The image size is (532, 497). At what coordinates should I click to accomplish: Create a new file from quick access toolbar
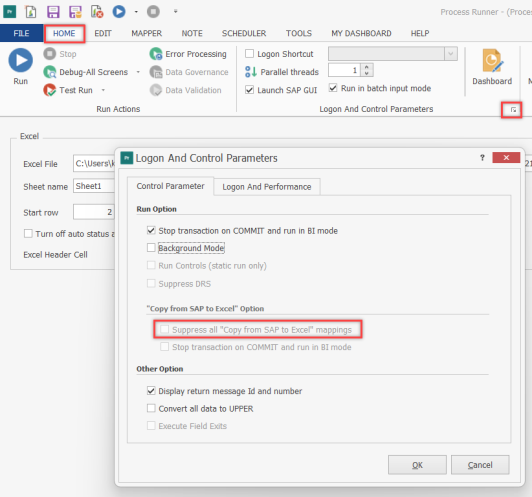pos(31,12)
